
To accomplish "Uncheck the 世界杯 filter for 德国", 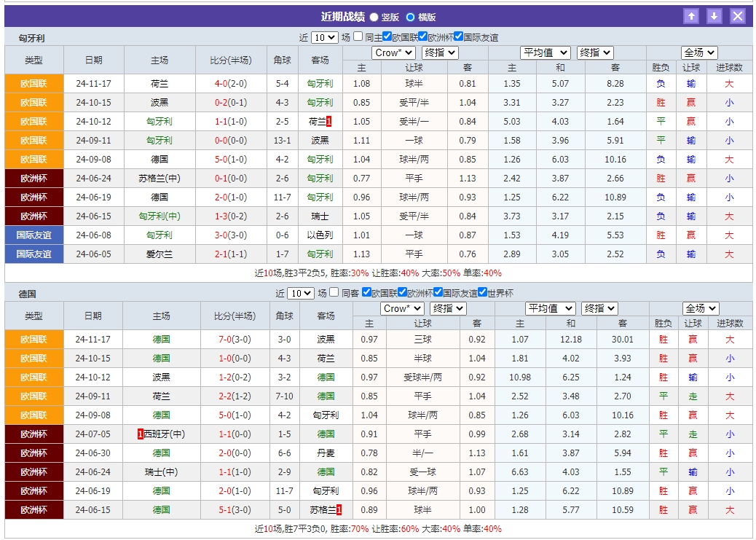I will [x=482, y=291].
